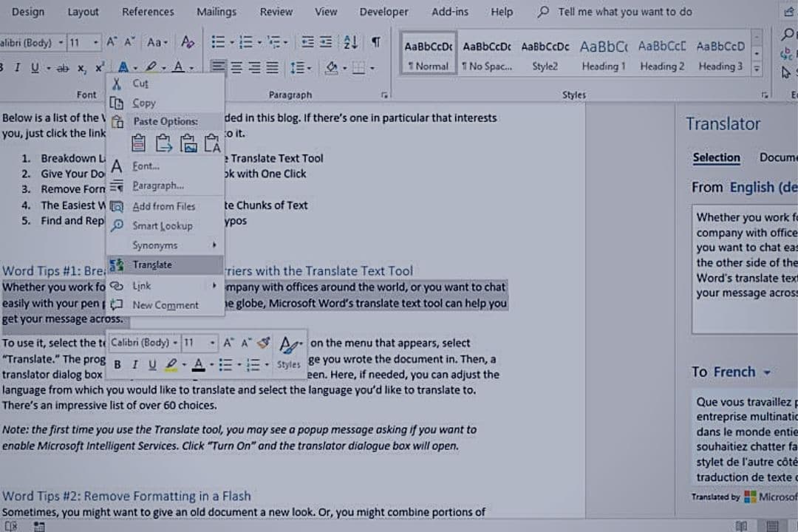Image resolution: width=798 pixels, height=532 pixels.
Task: Decrease the paragraph indent
Action: 307,42
